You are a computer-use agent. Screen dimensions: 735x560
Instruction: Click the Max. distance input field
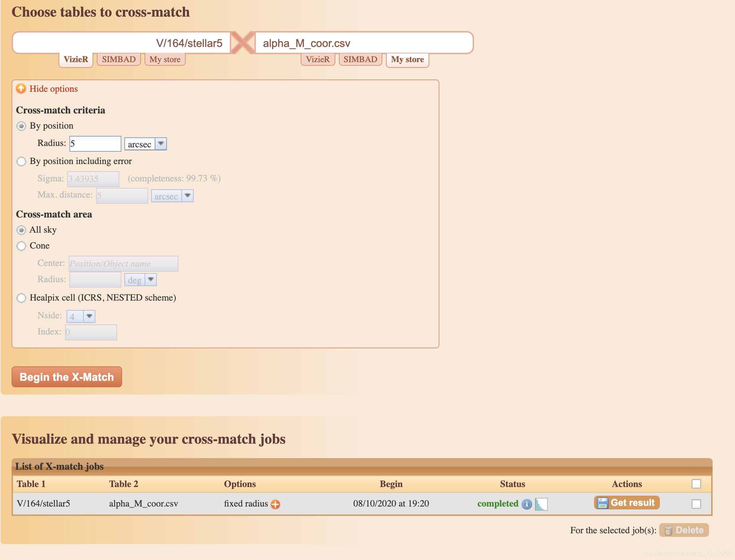pos(122,196)
